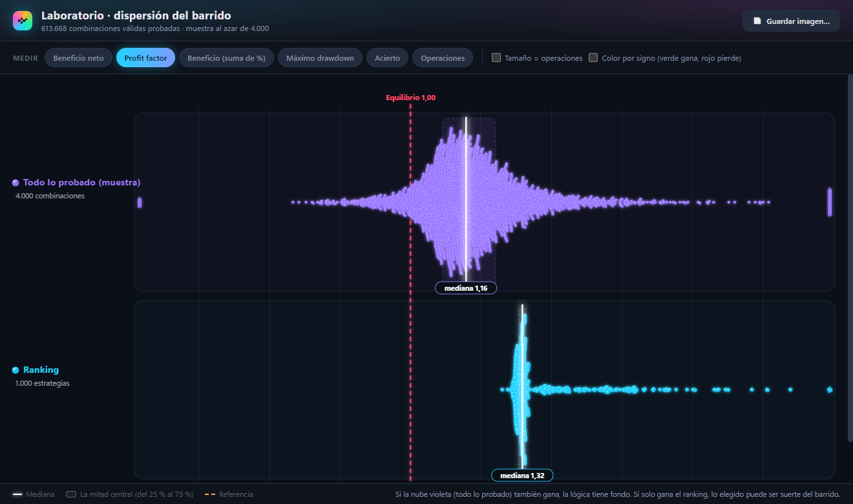
Task: Click the vertical scrollbar on the right
Action: (850, 258)
